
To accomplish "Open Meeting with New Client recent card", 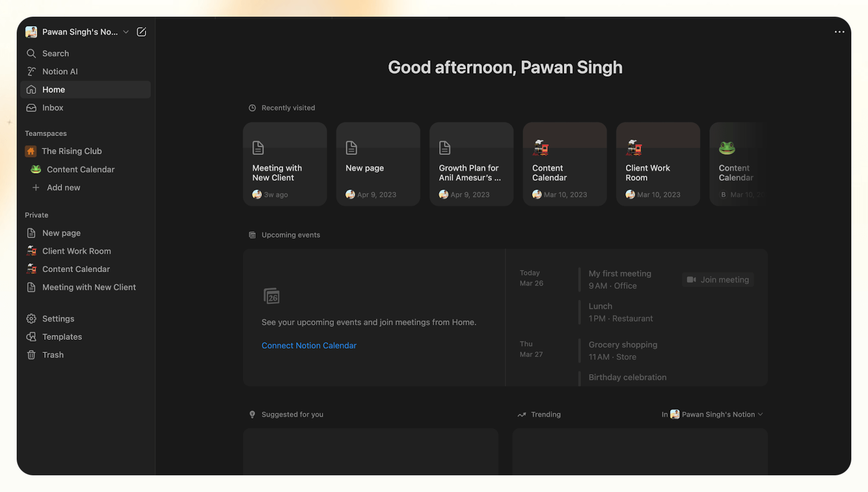I will 285,164.
